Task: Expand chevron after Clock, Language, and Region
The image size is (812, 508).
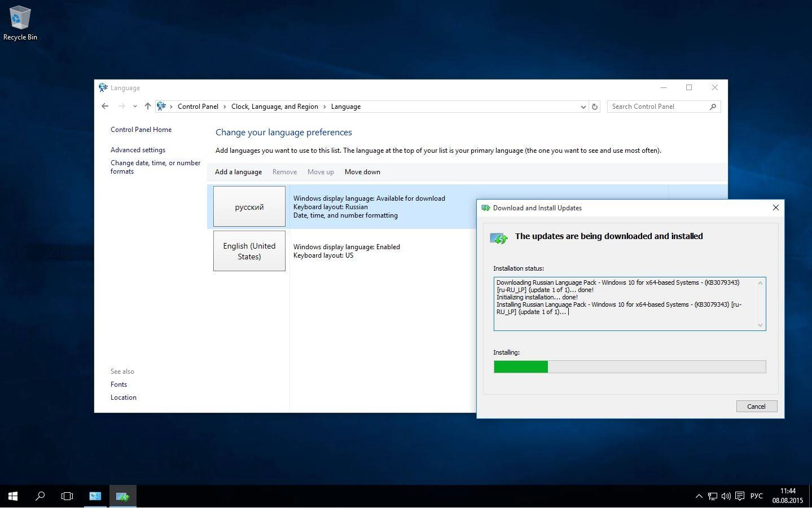Action: [x=324, y=107]
